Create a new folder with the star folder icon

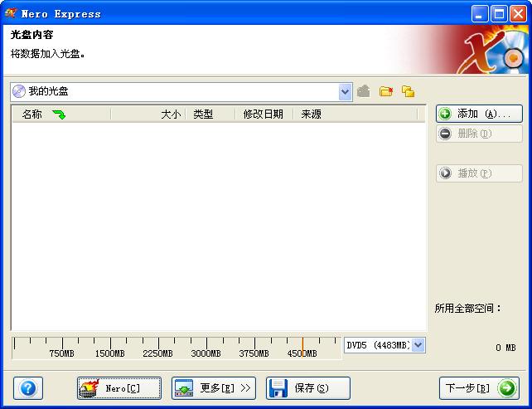386,91
